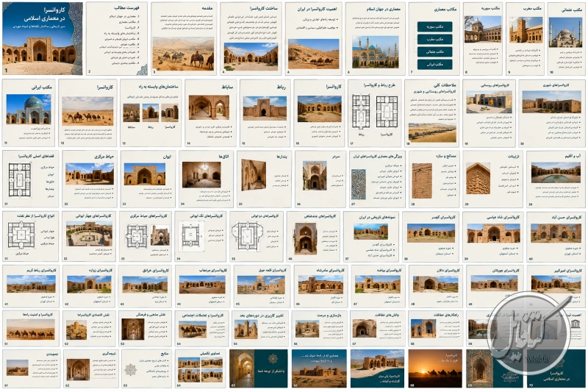Select slide 33 'کاروانسراهای حیاط مرکزی'
This screenshot has width=588, height=392.
coord(145,236)
